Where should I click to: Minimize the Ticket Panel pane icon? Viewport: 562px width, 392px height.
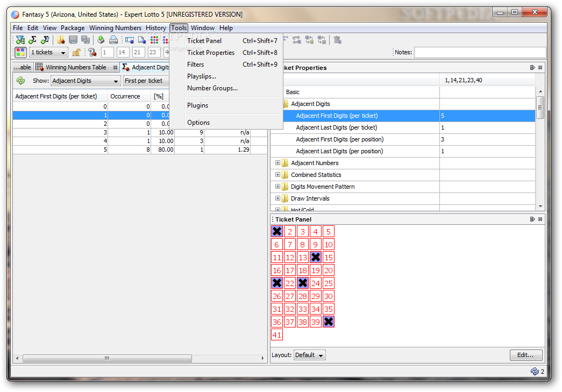click(x=532, y=219)
